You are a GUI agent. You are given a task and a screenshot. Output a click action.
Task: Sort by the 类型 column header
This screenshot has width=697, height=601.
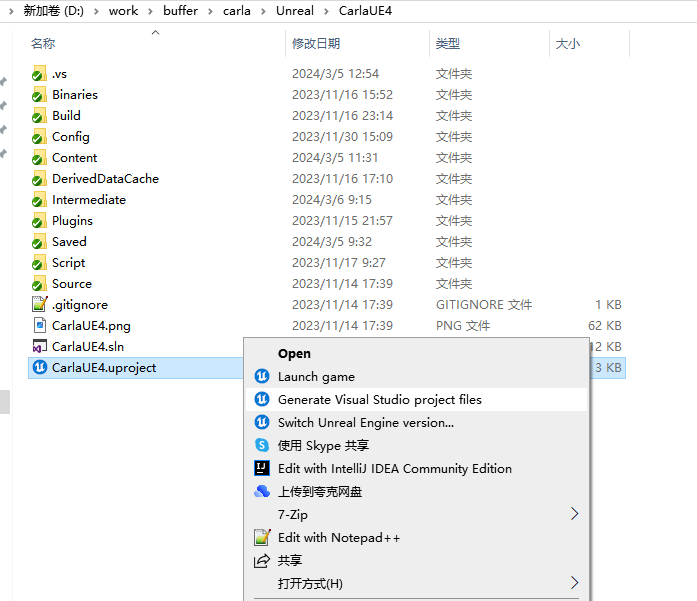tap(447, 44)
